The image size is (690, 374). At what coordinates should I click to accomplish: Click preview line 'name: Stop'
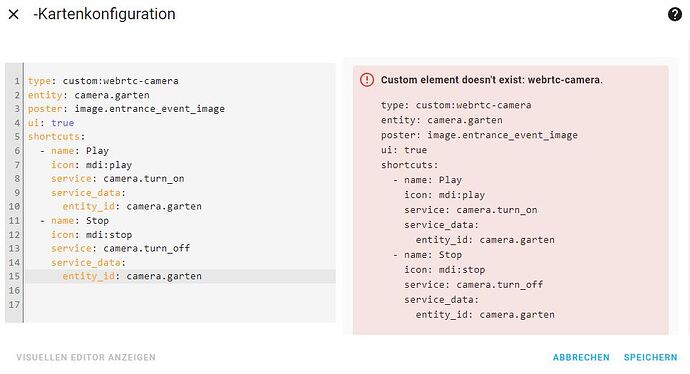point(427,255)
